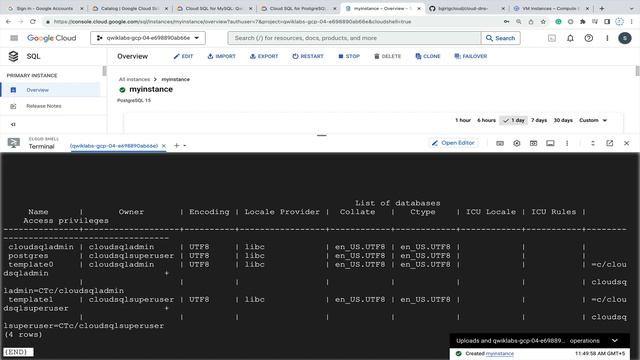640x360 pixels.
Task: Switch to the VM instances browser tab
Action: [x=551, y=8]
